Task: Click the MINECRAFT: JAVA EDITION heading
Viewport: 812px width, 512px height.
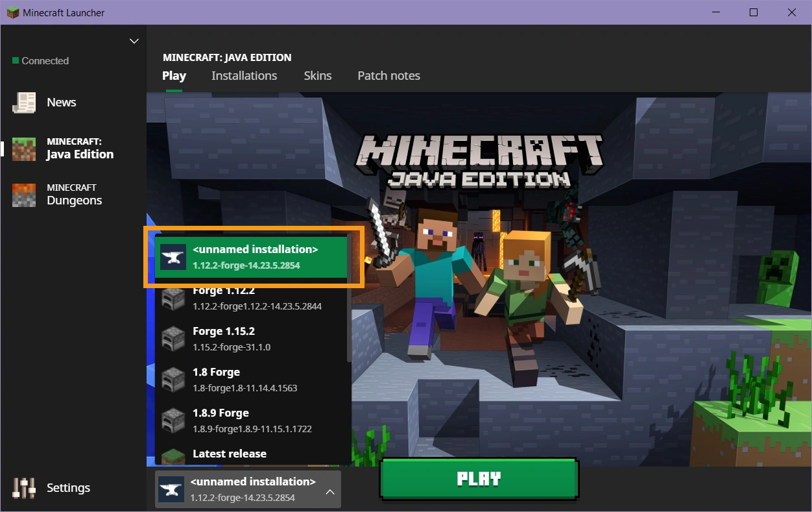Action: pyautogui.click(x=227, y=57)
